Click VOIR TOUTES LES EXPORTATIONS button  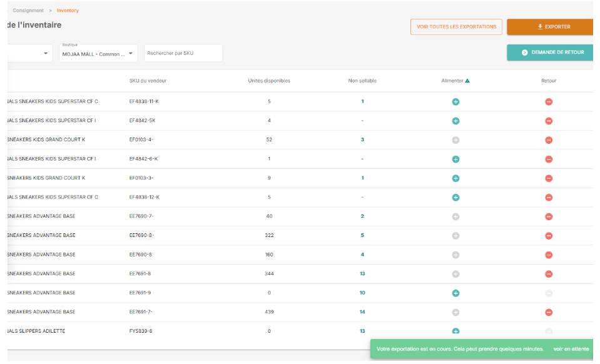456,27
